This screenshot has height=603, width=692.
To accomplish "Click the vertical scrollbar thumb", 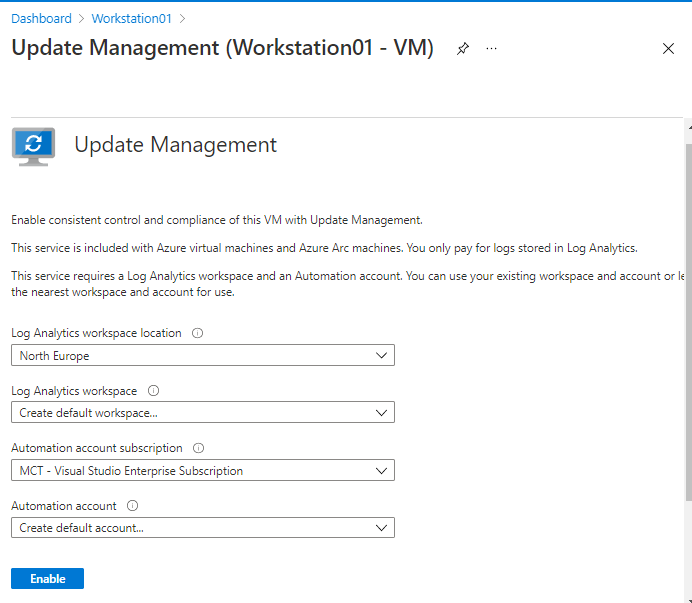I will 687,320.
